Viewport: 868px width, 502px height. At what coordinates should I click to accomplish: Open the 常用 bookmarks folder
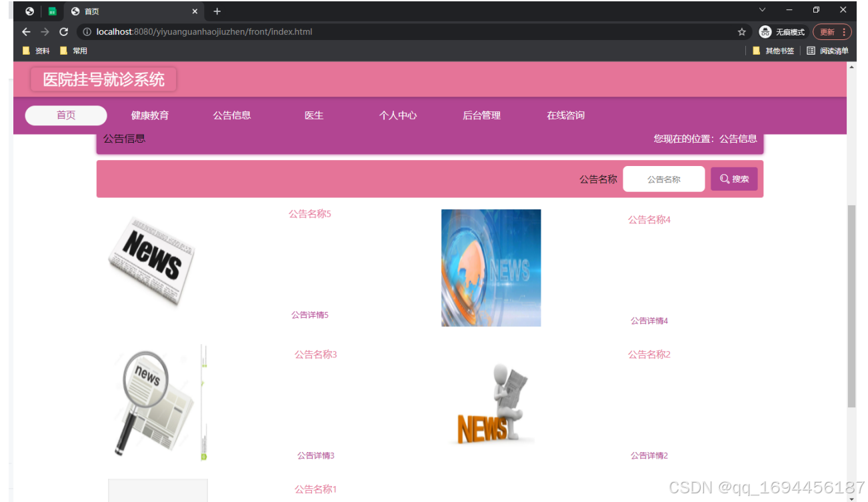pos(73,51)
